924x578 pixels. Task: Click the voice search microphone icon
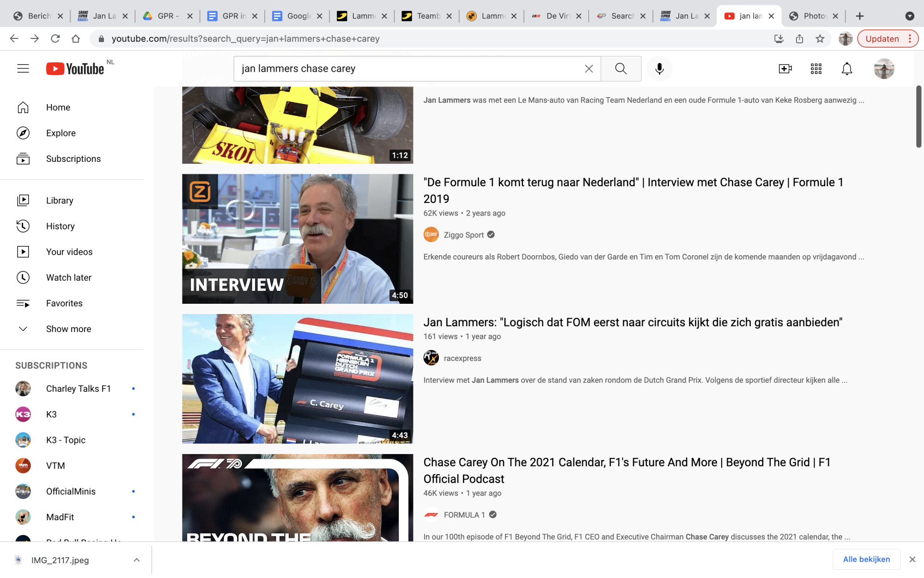pos(659,68)
